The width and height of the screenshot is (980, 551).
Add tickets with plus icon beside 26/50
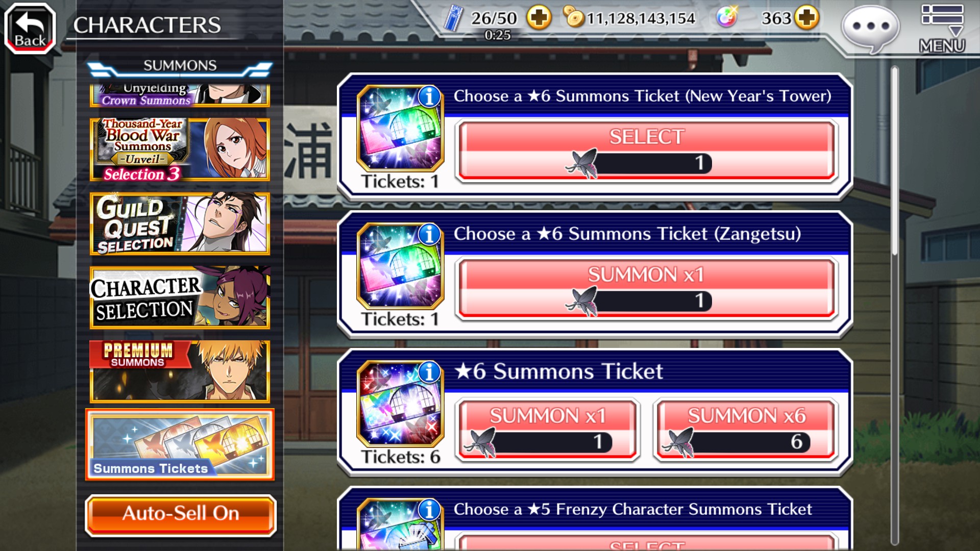(x=539, y=18)
